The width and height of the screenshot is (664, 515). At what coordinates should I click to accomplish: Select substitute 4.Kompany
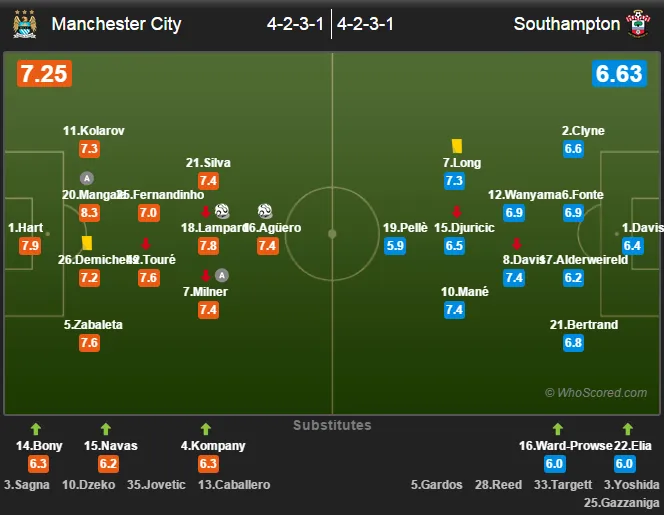tap(213, 446)
